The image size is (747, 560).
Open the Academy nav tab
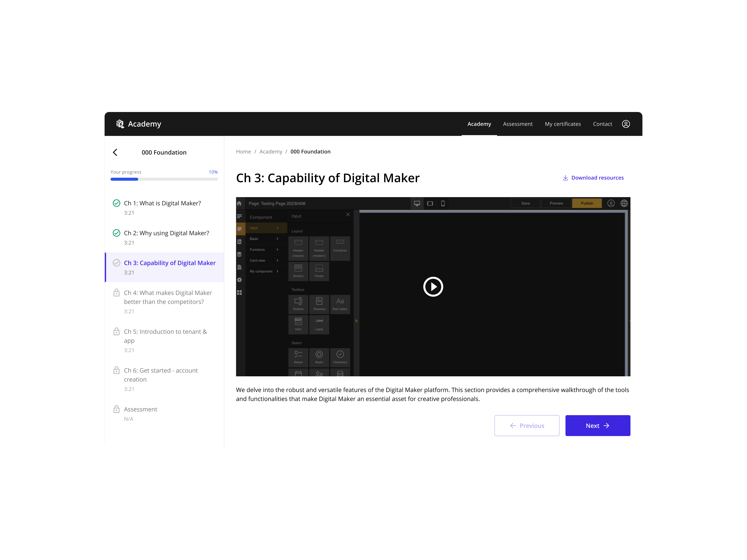(479, 124)
